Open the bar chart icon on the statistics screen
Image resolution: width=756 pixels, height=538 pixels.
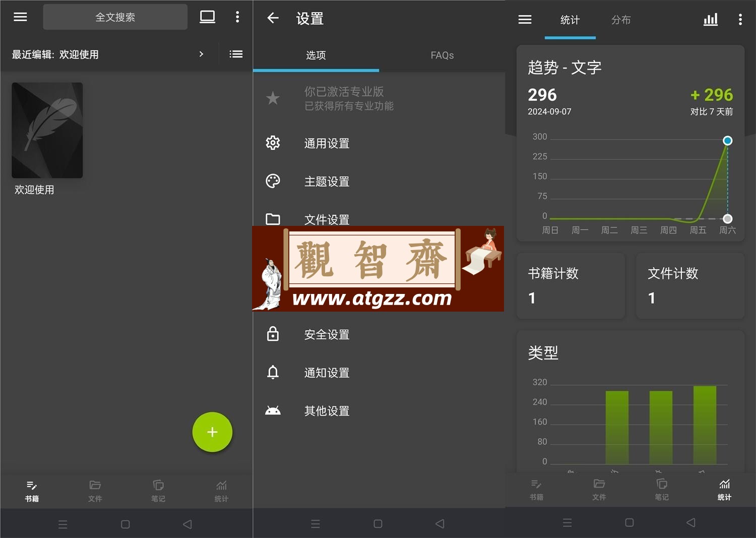(x=711, y=20)
